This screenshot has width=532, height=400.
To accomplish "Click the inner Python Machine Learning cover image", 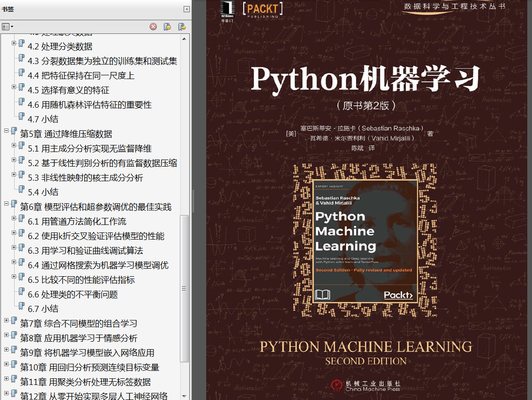I will (x=365, y=241).
